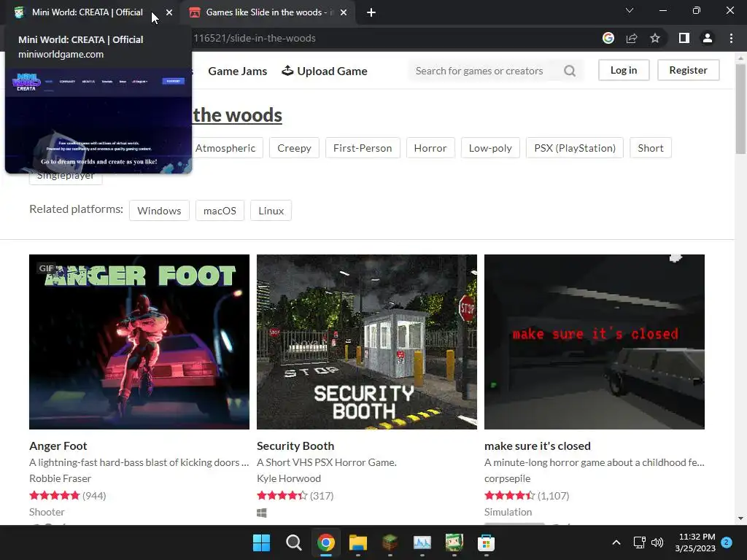The height and width of the screenshot is (560, 747).
Task: Select the Short tag
Action: 651,148
